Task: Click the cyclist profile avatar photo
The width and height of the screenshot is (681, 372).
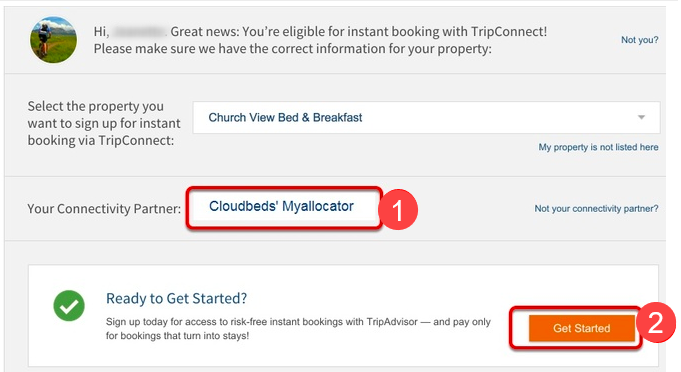Action: pyautogui.click(x=53, y=40)
